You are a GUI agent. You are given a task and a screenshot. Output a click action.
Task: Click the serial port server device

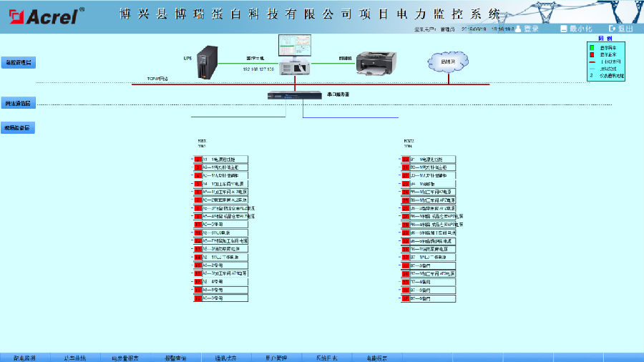click(295, 95)
